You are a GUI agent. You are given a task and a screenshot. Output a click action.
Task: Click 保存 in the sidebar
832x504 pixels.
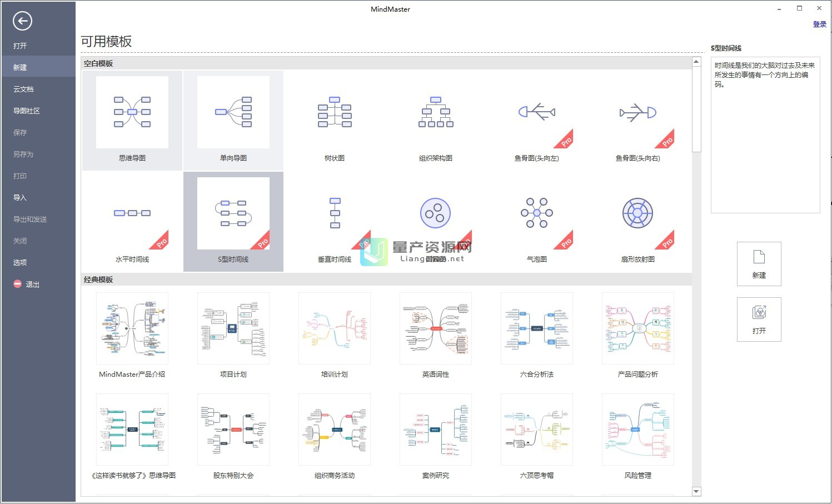coord(38,132)
